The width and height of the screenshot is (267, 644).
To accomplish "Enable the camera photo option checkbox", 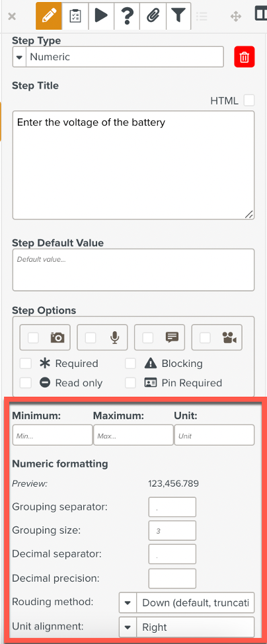I will (x=33, y=338).
